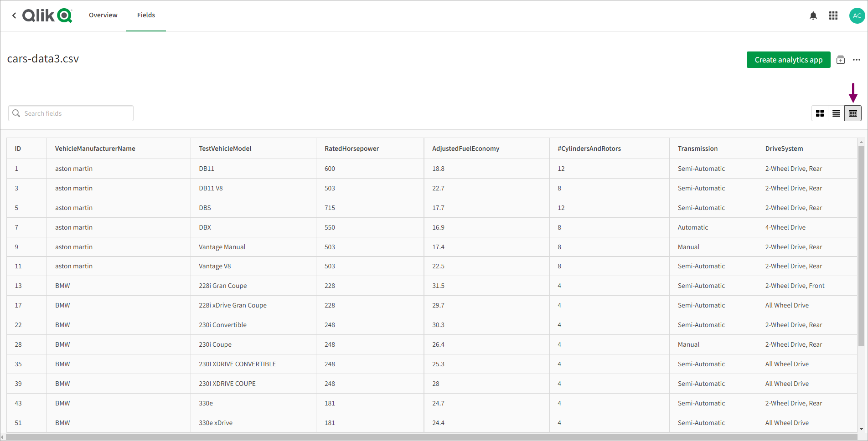The width and height of the screenshot is (868, 441).
Task: Select the 230i Convertible cell
Action: (253, 325)
